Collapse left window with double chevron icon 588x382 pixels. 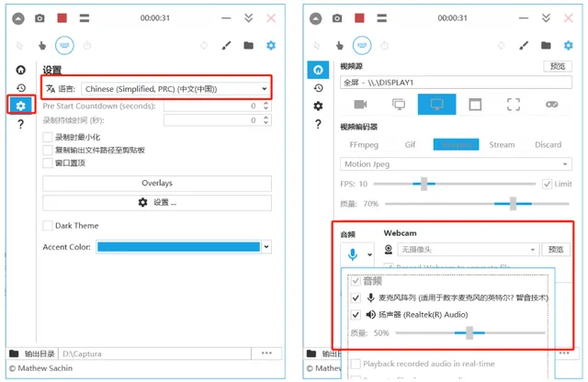[248, 18]
